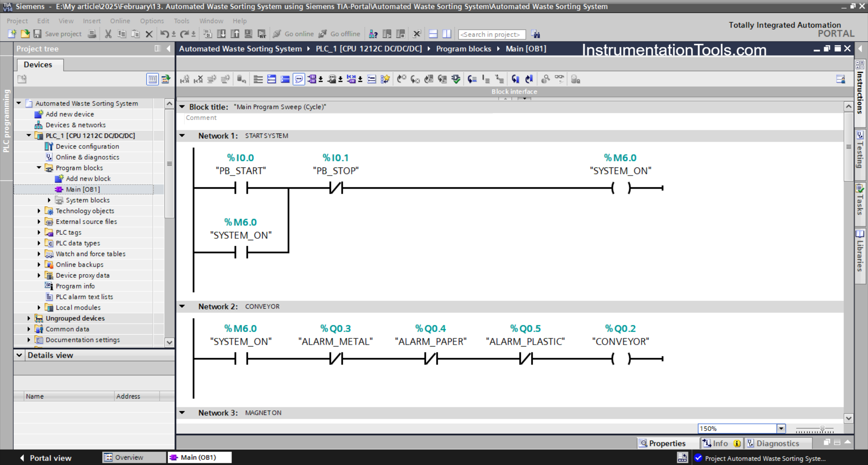Toggle absolute/symbolic operands button

[312, 79]
